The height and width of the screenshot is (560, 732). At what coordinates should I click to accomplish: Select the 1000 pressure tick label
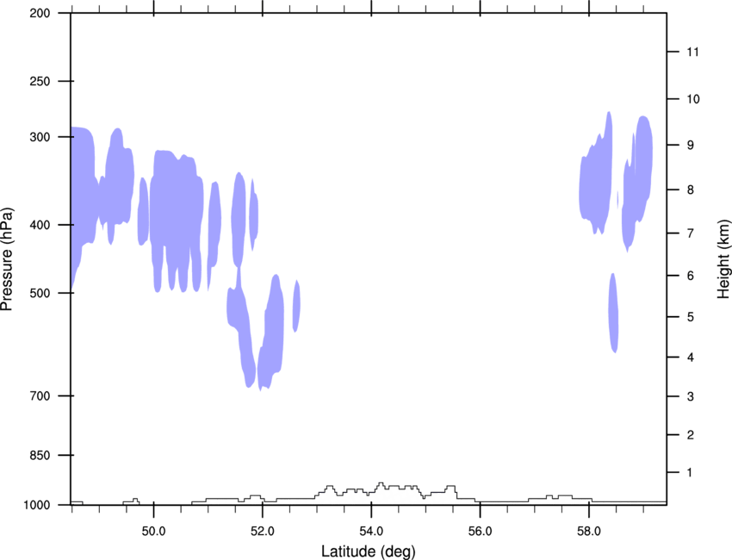(37, 506)
